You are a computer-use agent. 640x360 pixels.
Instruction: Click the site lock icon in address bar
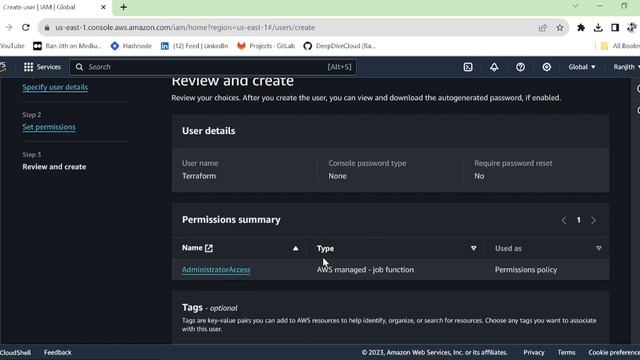47,27
